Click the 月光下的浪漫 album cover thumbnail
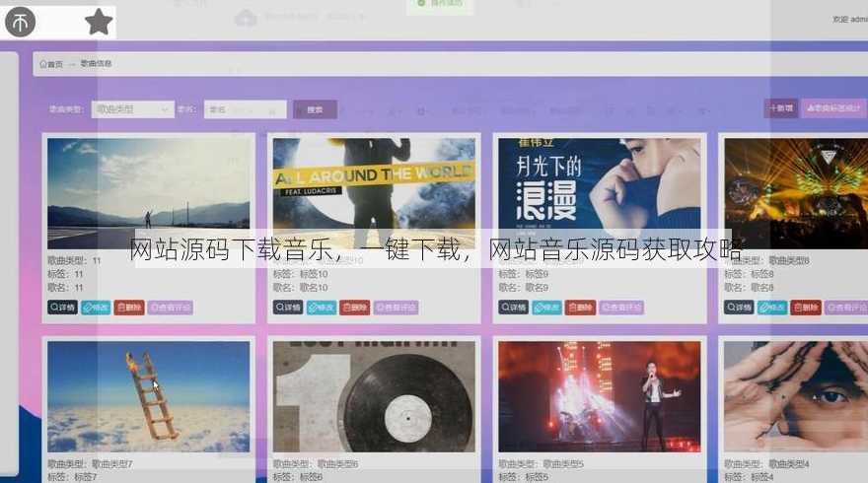This screenshot has height=483, width=868. pyautogui.click(x=600, y=193)
